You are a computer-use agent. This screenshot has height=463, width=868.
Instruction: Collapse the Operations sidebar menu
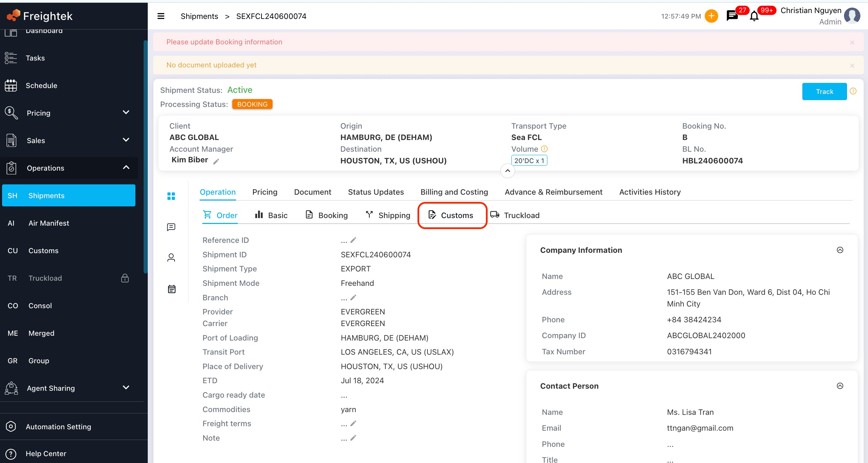(x=126, y=168)
